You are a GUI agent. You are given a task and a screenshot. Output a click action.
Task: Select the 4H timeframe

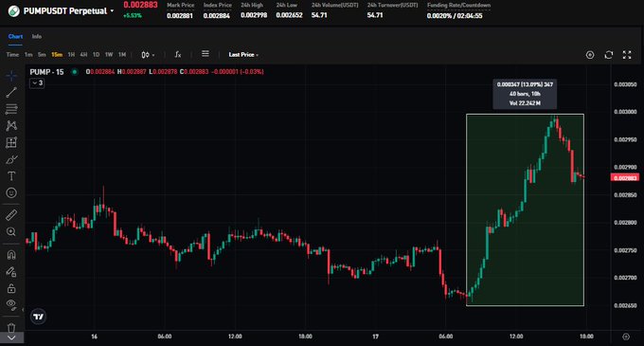click(x=83, y=55)
